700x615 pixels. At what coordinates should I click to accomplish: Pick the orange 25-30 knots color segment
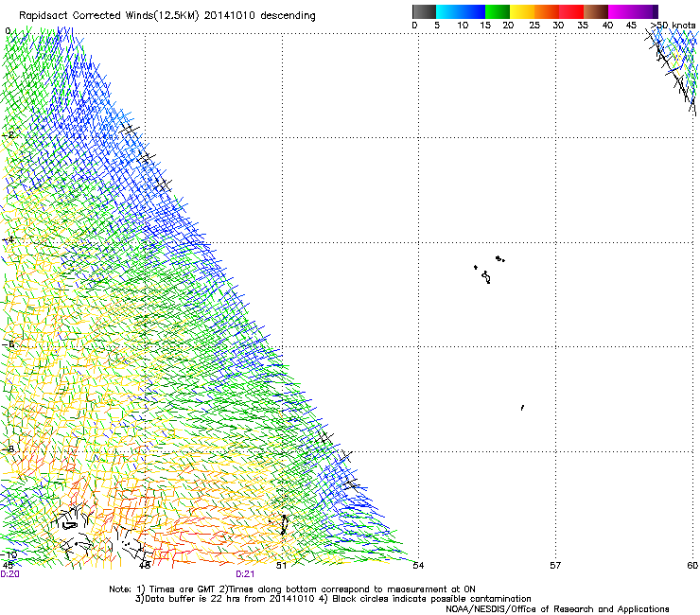point(547,11)
